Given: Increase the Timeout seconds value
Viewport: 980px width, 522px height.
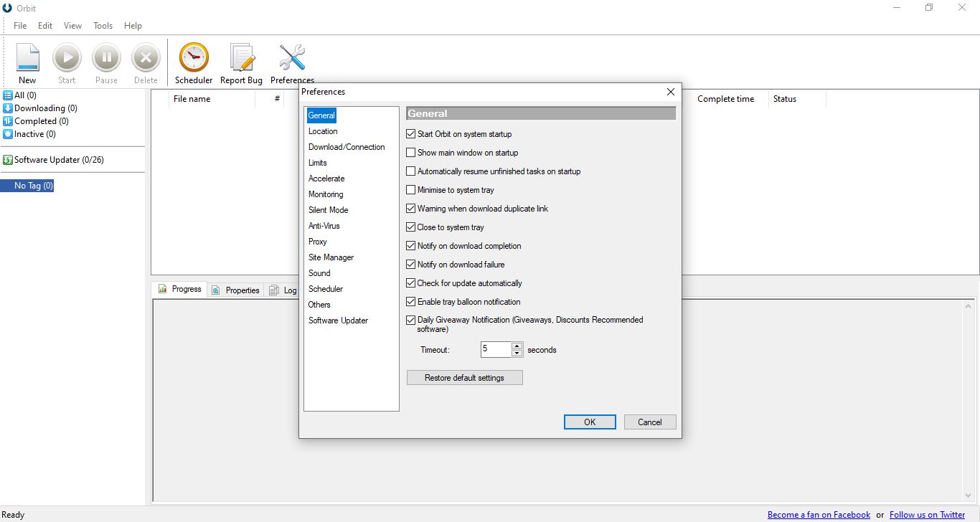Looking at the screenshot, I should [517, 346].
